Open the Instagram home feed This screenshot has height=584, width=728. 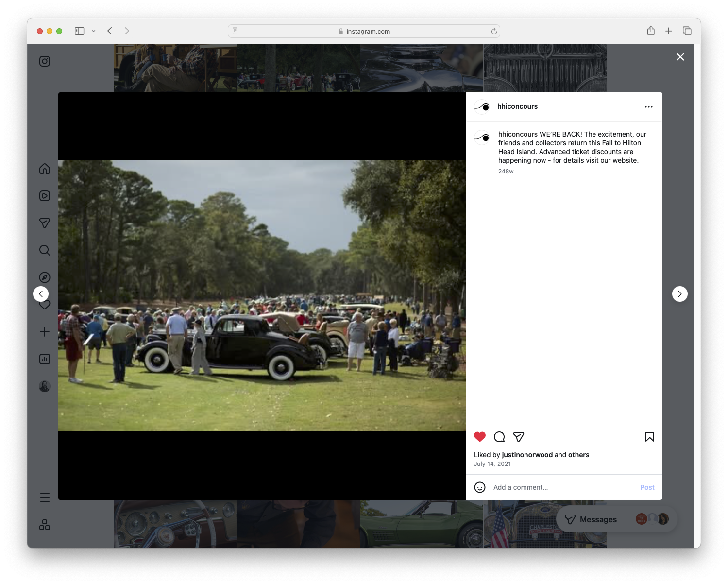[x=44, y=169]
